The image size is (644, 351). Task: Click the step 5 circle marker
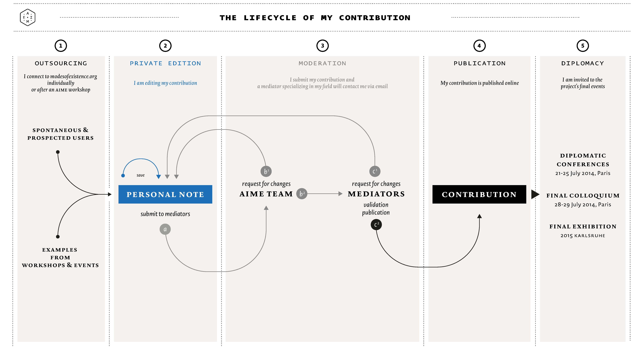pos(583,46)
